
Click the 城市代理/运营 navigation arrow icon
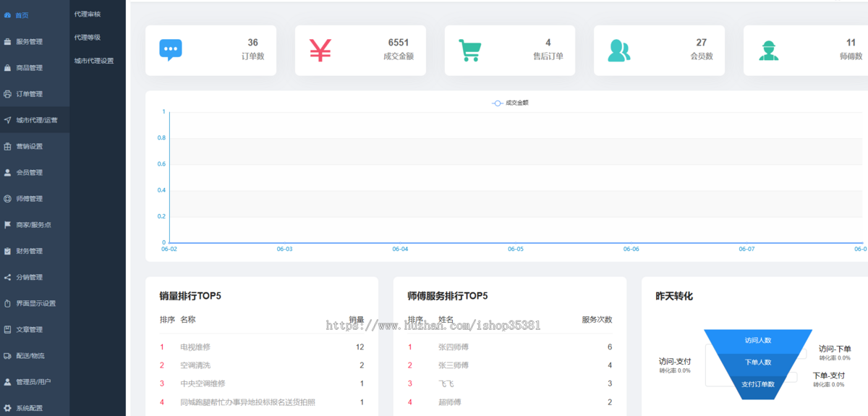pos(8,120)
